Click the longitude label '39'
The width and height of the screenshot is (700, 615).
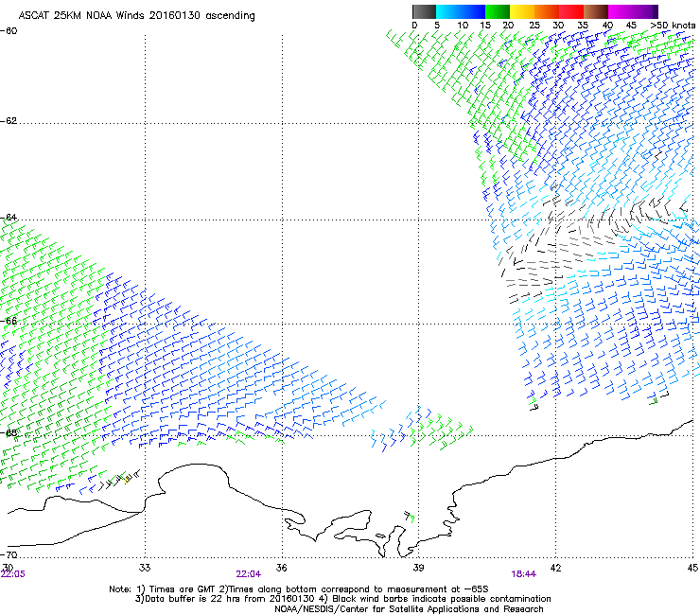click(418, 568)
